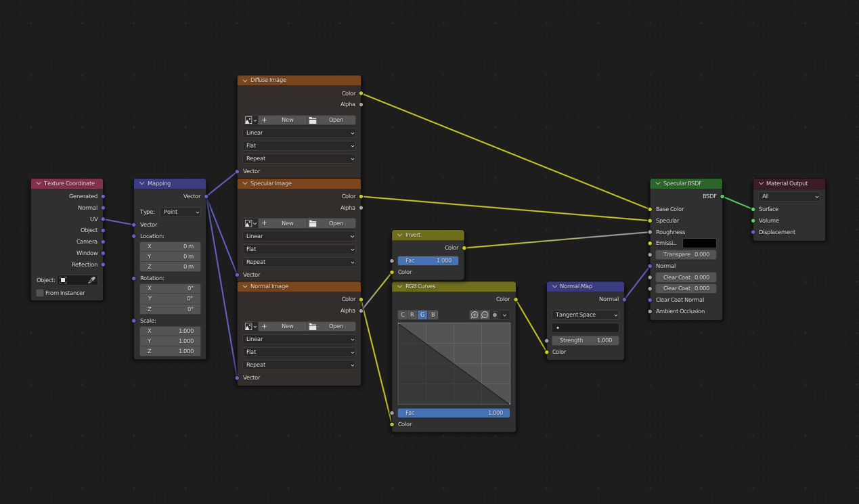Click the Emission color swatch
Screen dimensions: 859x504
pos(699,243)
